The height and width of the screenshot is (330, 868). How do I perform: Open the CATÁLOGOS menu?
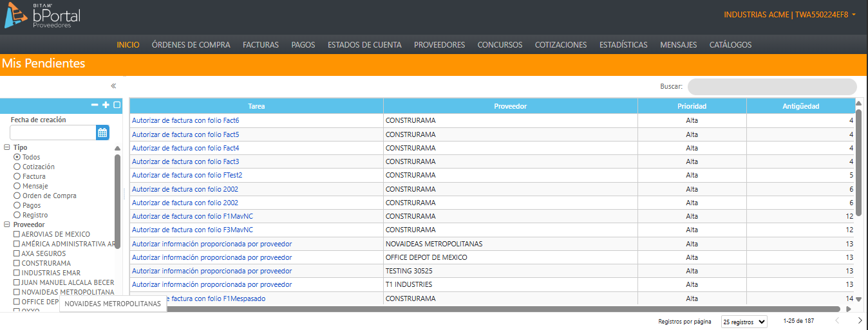click(730, 45)
